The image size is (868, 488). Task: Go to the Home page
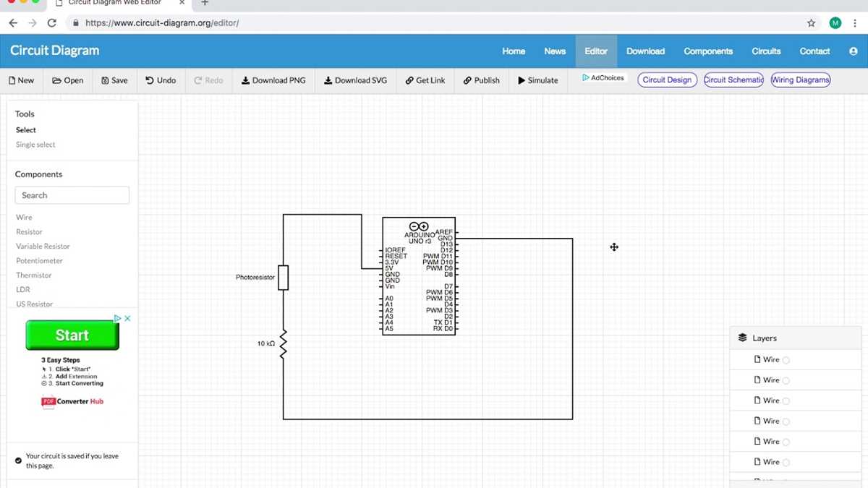click(x=514, y=51)
